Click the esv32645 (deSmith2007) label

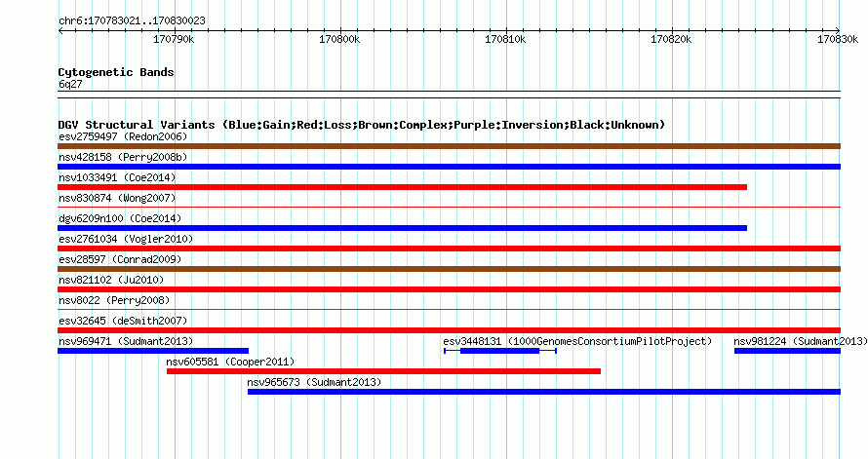(123, 321)
